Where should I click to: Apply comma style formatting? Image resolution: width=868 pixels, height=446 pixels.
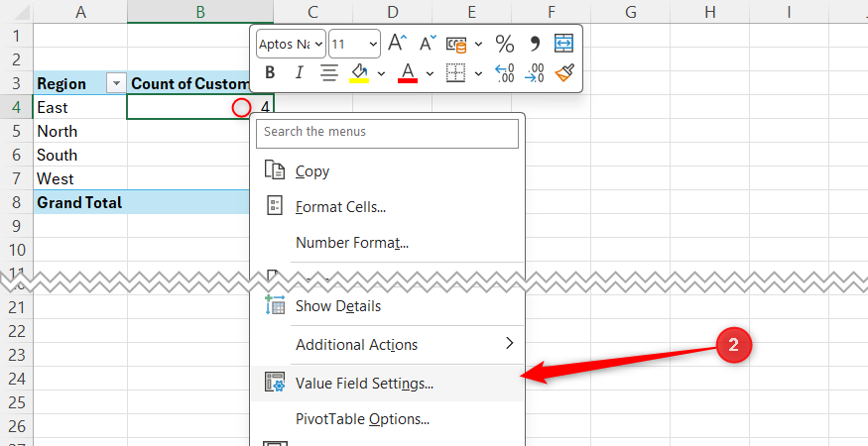(x=535, y=44)
